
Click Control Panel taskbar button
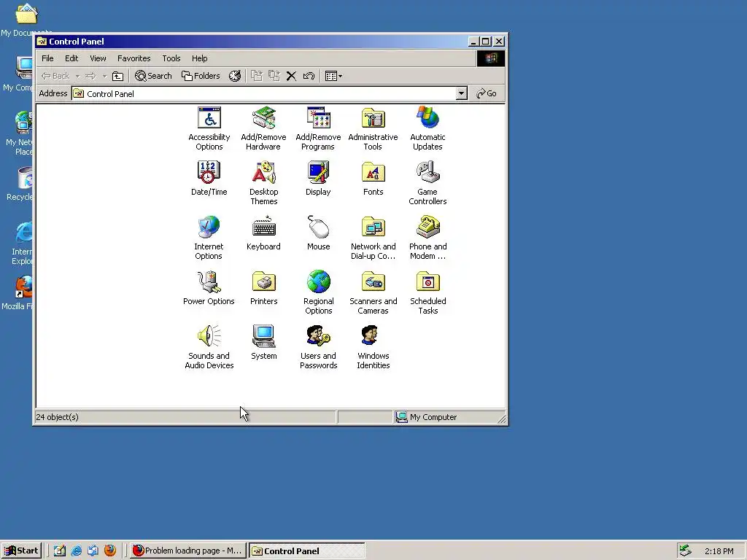click(307, 551)
